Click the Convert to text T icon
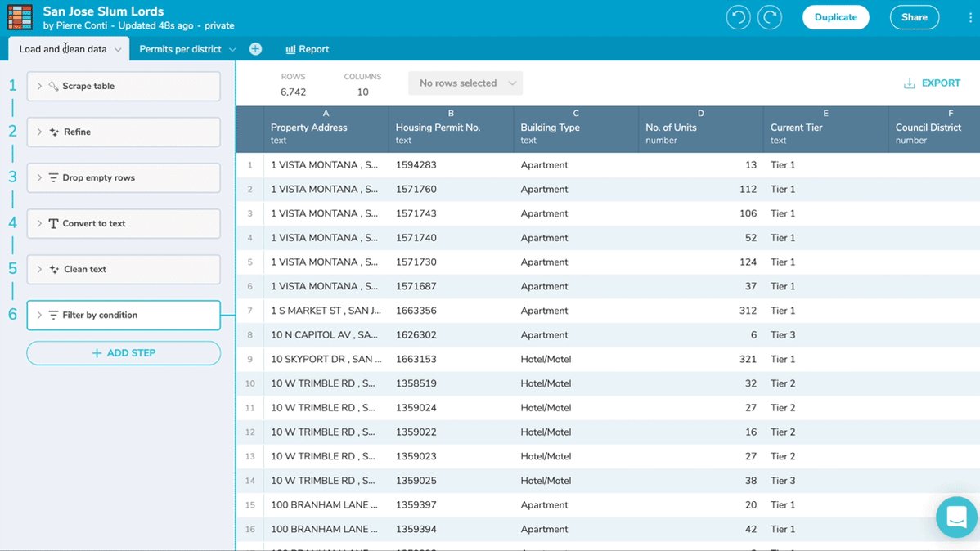The height and width of the screenshot is (551, 980). pos(53,224)
